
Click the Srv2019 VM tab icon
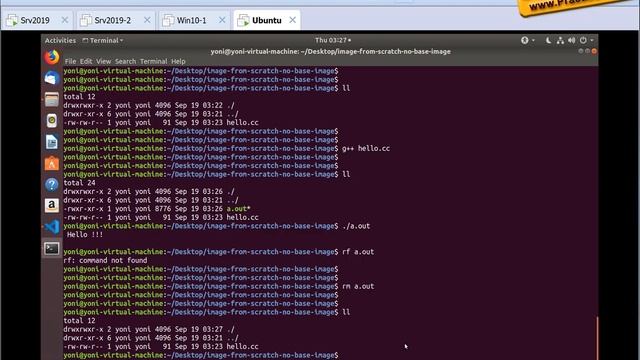(x=12, y=20)
